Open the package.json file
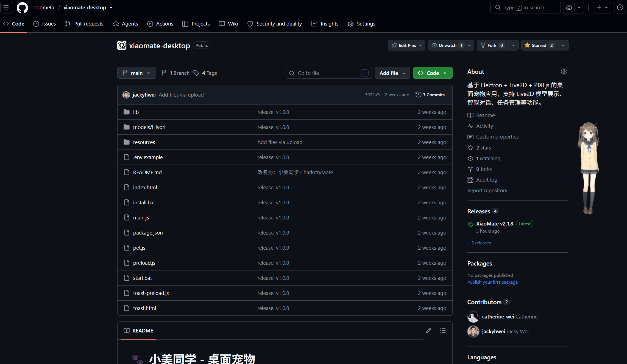 click(148, 233)
